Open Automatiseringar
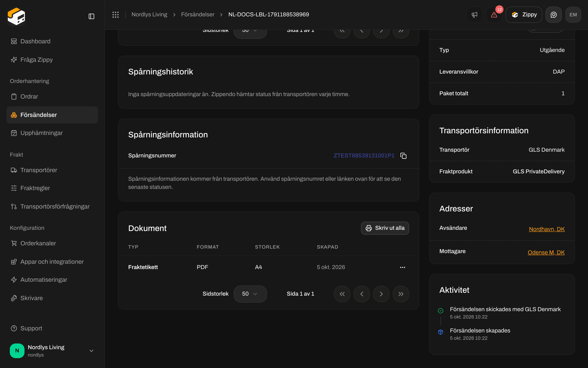This screenshot has width=588, height=368. pyautogui.click(x=52, y=280)
